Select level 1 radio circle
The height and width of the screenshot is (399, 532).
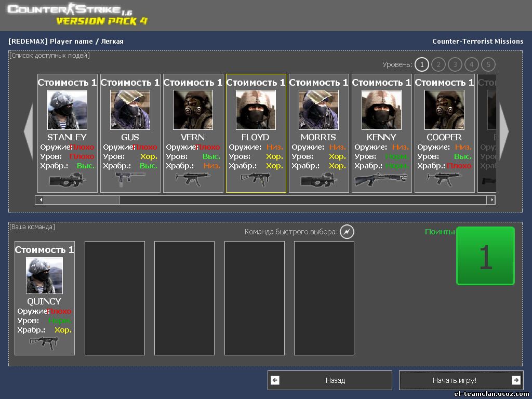click(x=422, y=64)
